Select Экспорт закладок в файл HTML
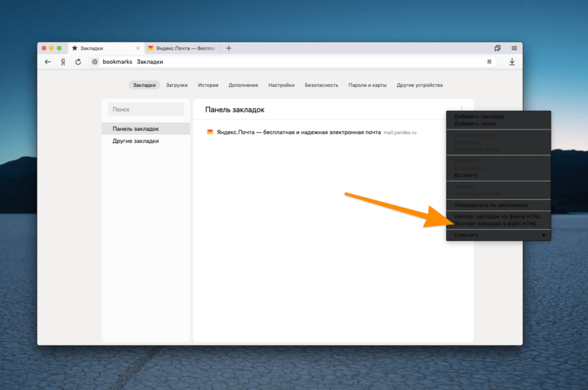 coord(496,224)
